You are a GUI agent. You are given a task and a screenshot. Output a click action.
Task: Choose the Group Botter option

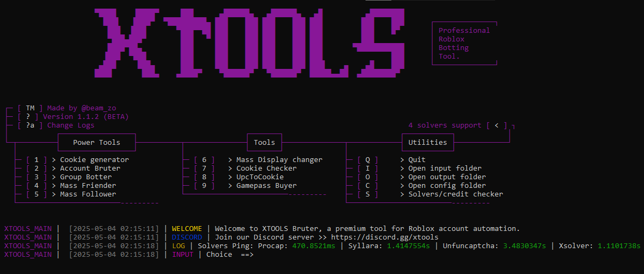point(86,177)
